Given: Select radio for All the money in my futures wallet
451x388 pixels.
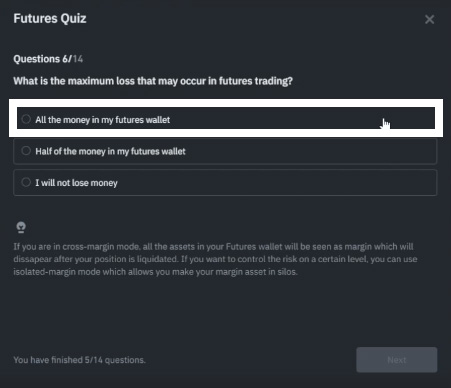Looking at the screenshot, I should click(x=26, y=119).
